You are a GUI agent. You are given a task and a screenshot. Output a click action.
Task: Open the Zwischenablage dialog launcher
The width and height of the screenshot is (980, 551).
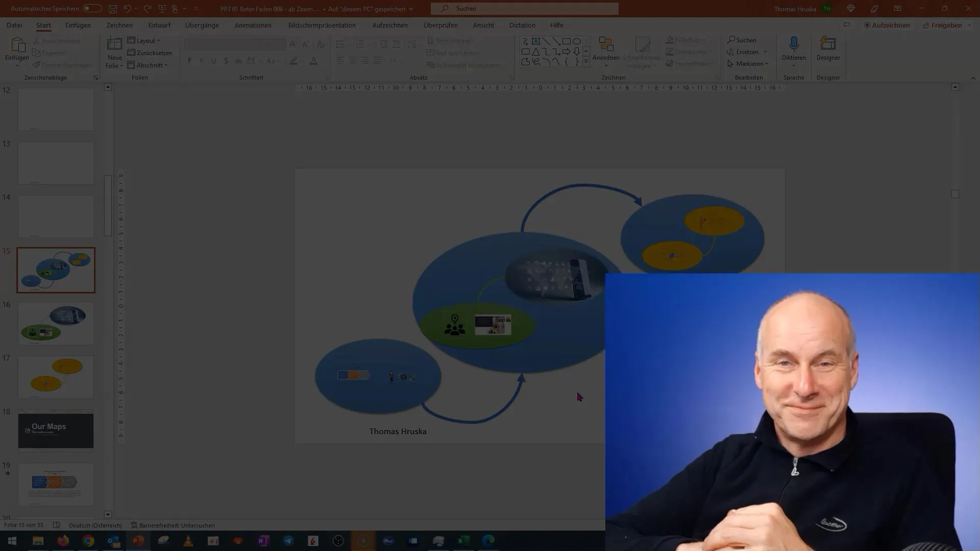[95, 78]
